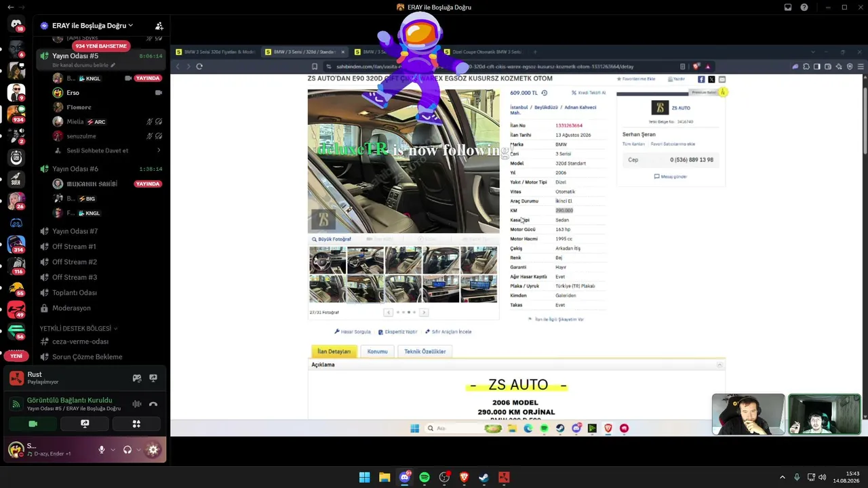Watch the YAYINDA stream in Yayın Odası #6
This screenshot has width=868, height=488.
147,184
